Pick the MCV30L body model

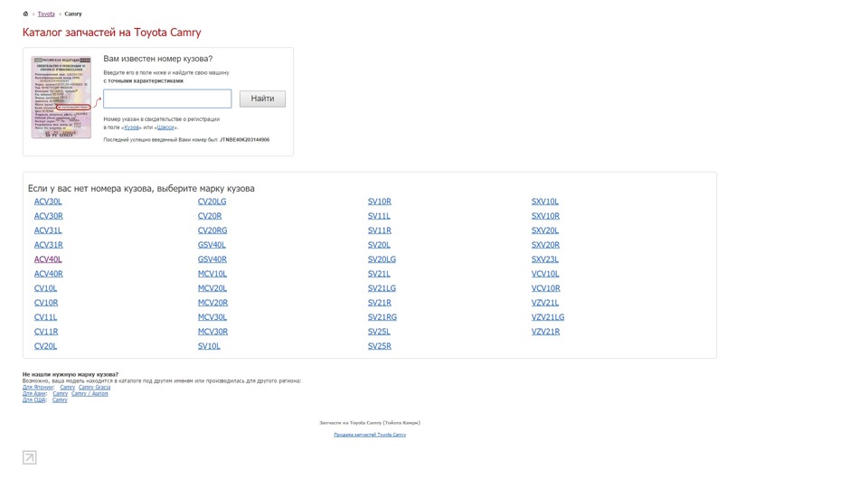(212, 317)
